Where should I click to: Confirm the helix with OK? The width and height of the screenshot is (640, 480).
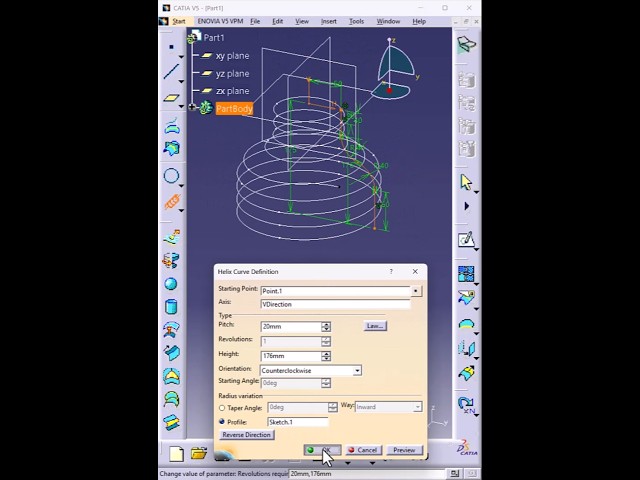(322, 450)
